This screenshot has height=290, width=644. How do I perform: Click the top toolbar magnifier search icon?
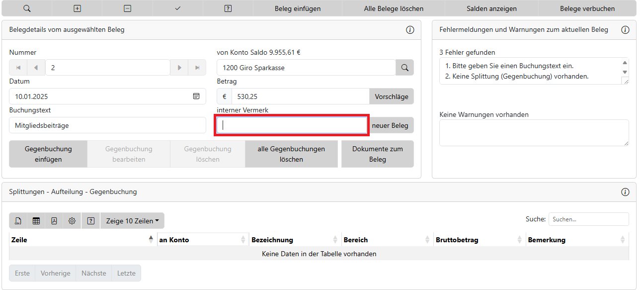pos(27,8)
